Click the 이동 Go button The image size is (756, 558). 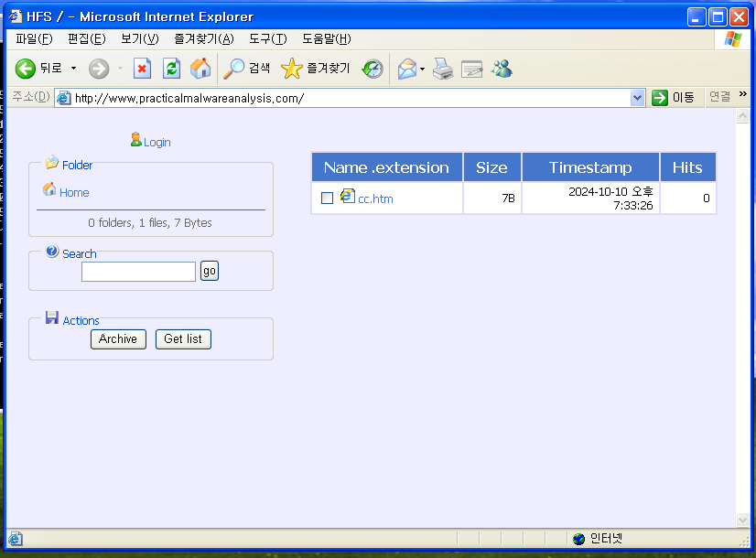tap(674, 97)
